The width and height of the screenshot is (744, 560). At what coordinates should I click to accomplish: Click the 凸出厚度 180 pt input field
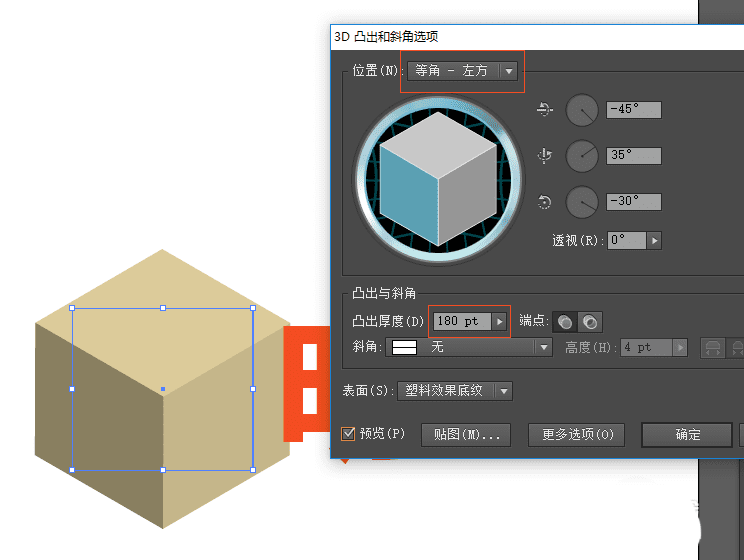(462, 322)
